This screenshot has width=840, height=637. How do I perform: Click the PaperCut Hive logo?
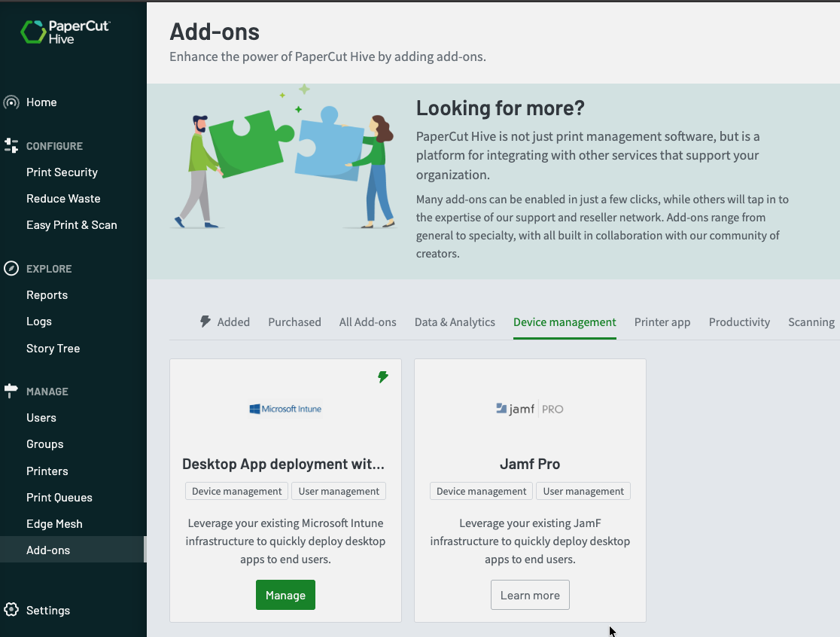pyautogui.click(x=65, y=32)
